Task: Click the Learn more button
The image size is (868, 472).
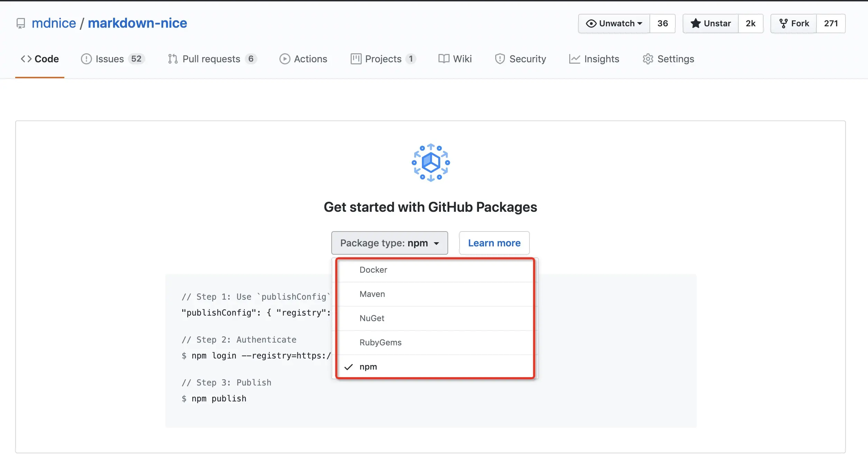Action: click(x=494, y=243)
